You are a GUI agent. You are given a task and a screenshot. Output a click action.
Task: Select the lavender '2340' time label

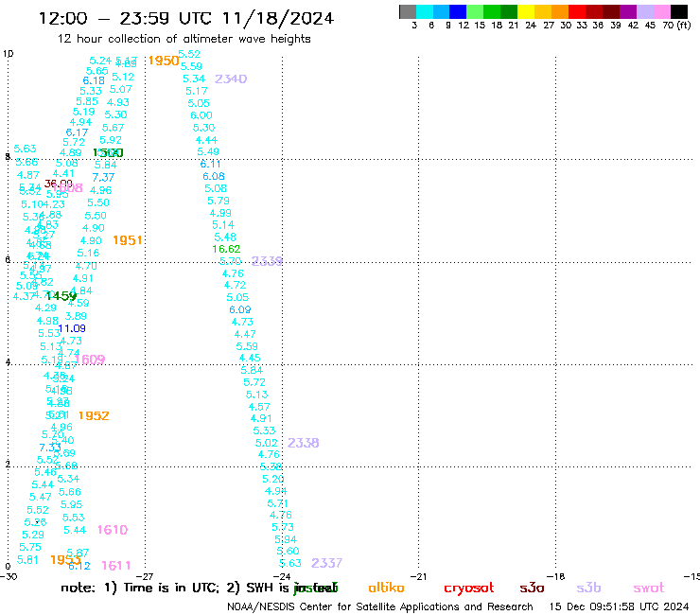tap(231, 79)
